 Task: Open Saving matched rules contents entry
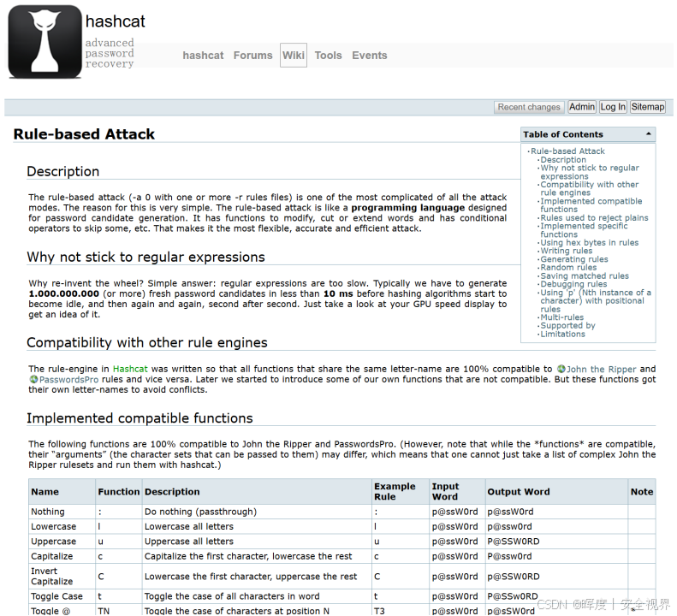point(585,275)
